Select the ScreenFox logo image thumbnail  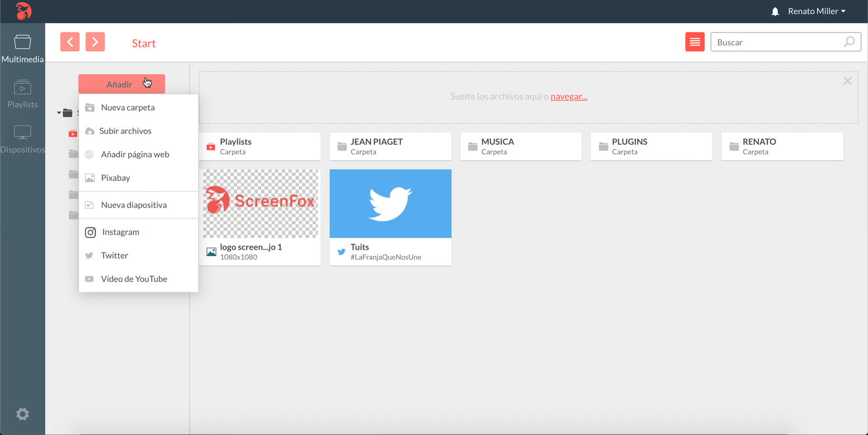[260, 204]
